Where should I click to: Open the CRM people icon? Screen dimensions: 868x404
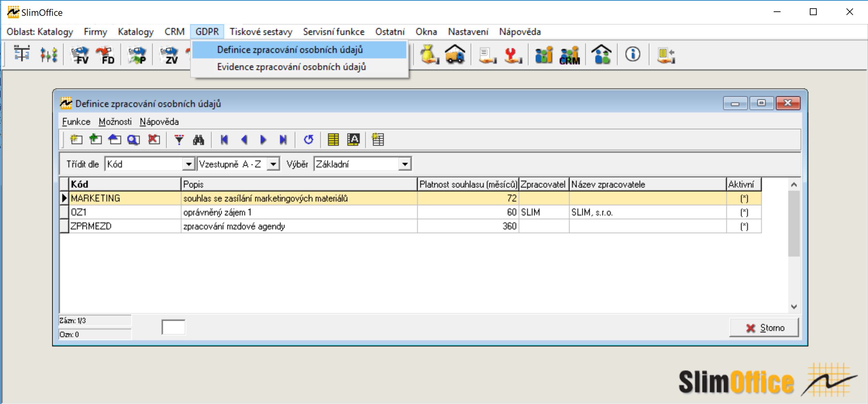click(570, 55)
